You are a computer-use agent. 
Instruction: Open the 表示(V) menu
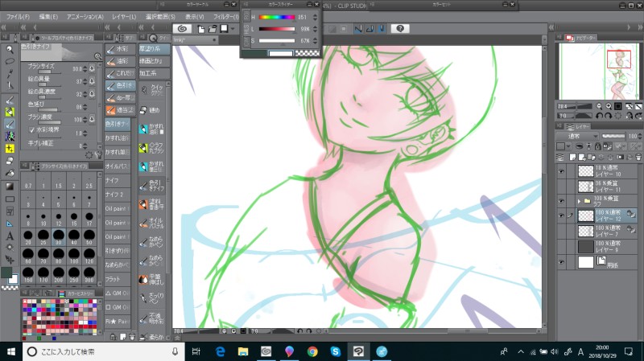194,17
